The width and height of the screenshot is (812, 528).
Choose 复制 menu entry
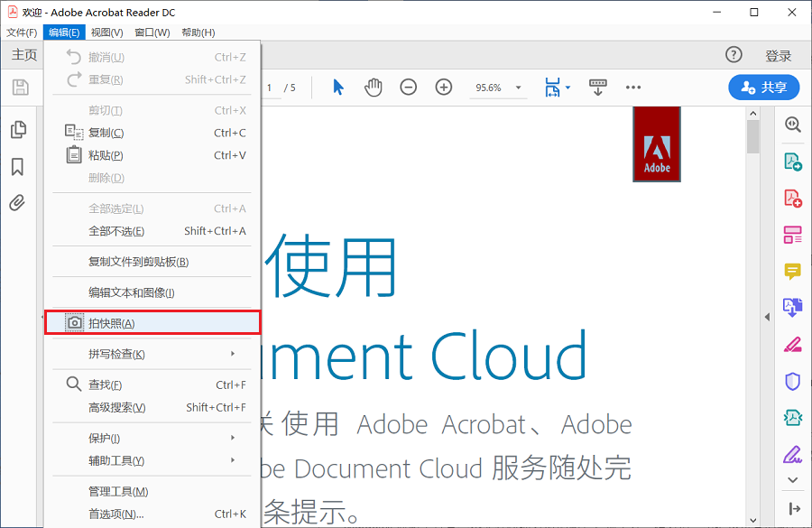[152, 133]
